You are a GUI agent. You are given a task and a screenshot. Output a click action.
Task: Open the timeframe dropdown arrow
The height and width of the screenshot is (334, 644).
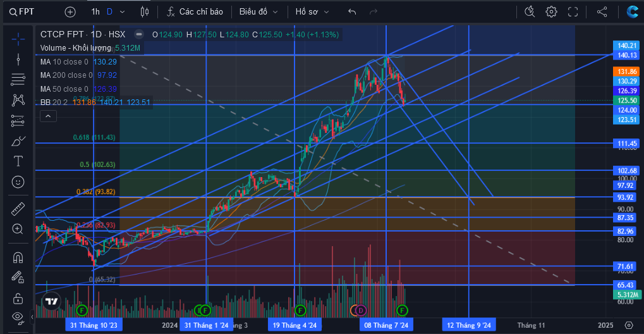[x=122, y=12]
